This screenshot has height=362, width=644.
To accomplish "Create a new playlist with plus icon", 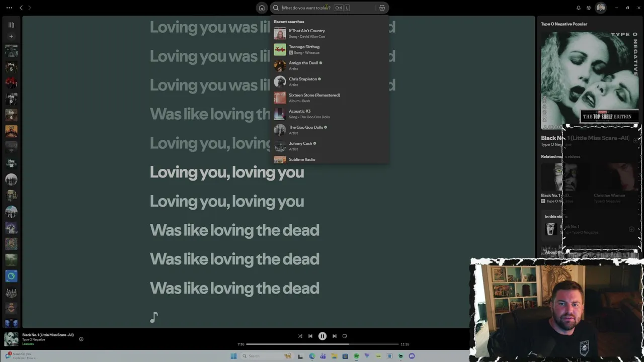I will click(11, 36).
